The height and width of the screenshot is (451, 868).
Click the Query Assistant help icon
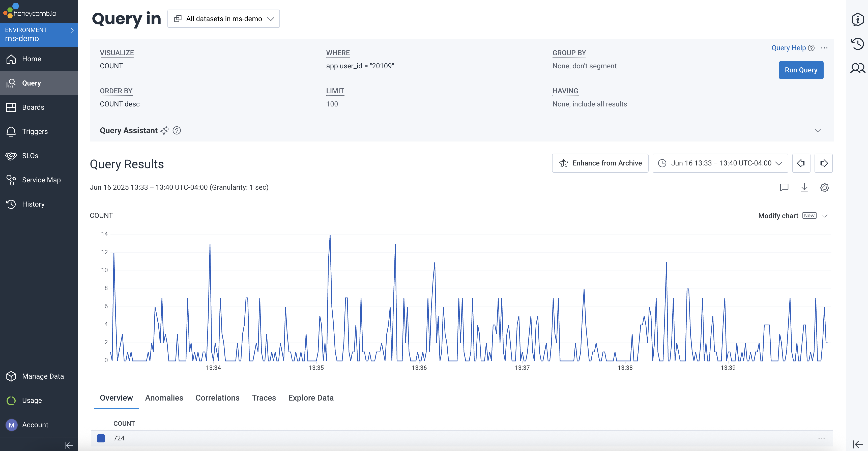click(177, 130)
